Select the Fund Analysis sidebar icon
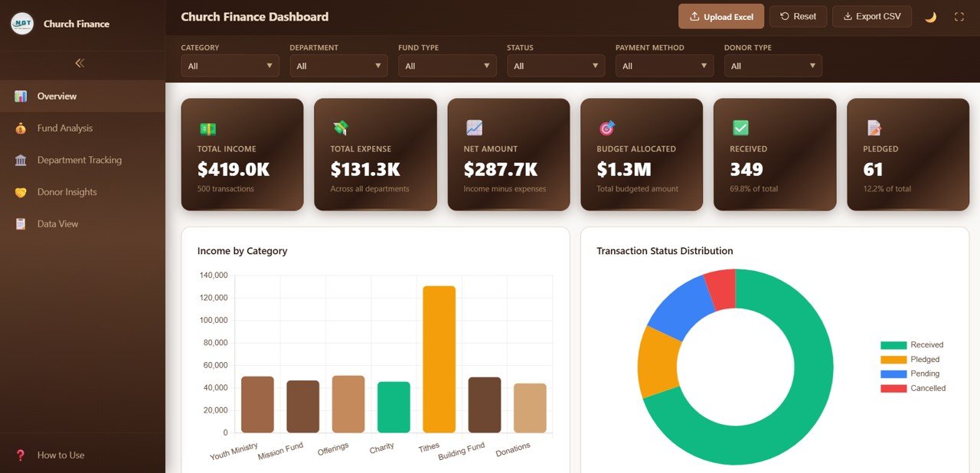 21,128
